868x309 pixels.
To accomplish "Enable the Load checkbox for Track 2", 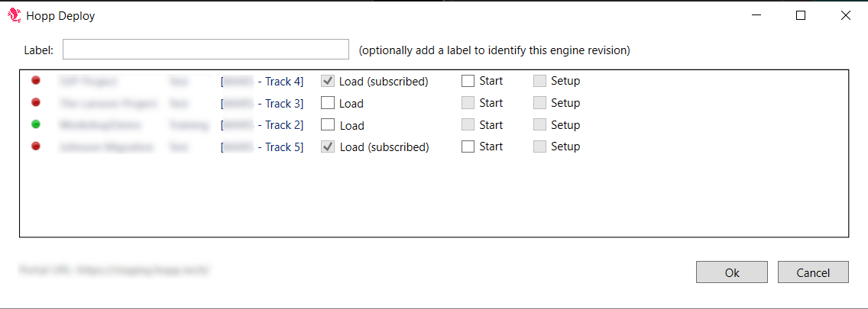I will [328, 125].
